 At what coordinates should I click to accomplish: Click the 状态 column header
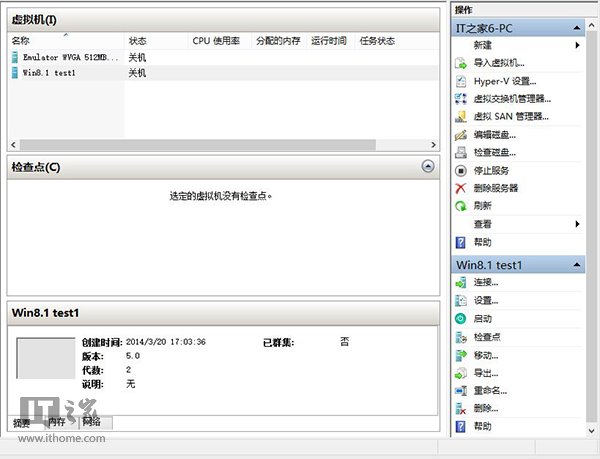[x=156, y=41]
